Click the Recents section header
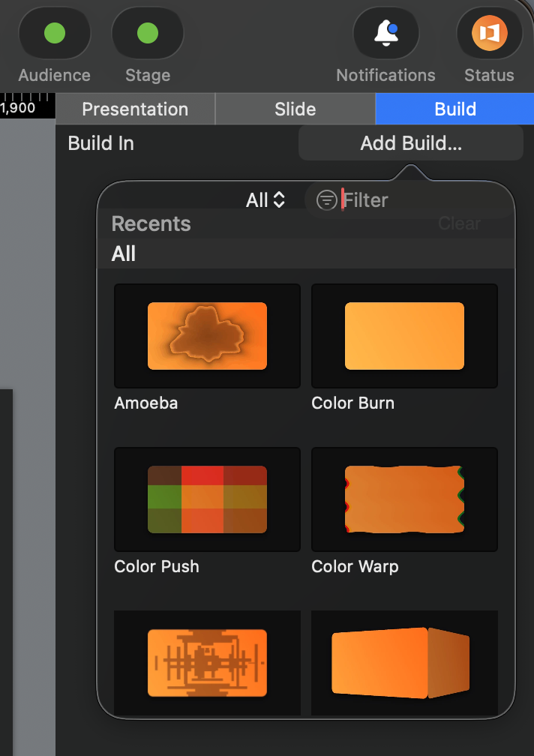534x756 pixels. pyautogui.click(x=151, y=223)
